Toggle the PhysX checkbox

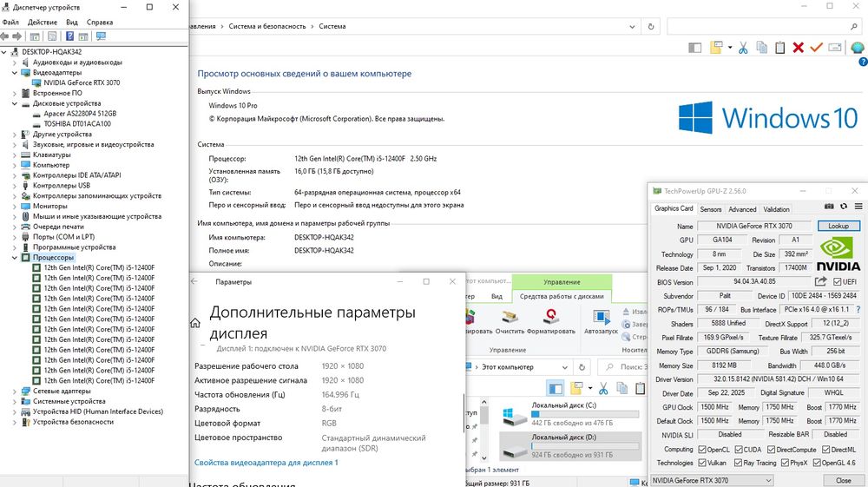point(785,463)
